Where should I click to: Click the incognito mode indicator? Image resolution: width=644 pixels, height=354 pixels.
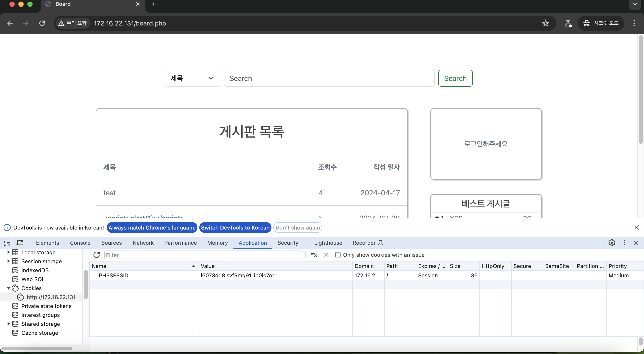601,23
